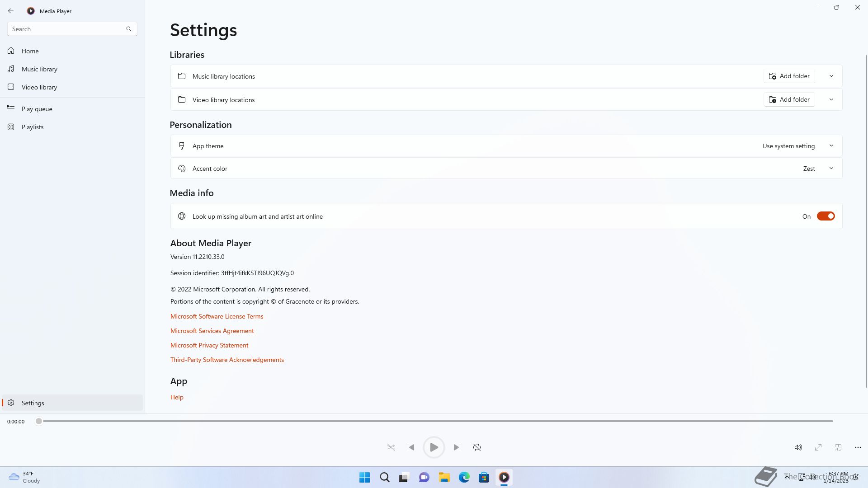Image resolution: width=868 pixels, height=488 pixels.
Task: Toggle look up missing album art online
Action: click(826, 216)
